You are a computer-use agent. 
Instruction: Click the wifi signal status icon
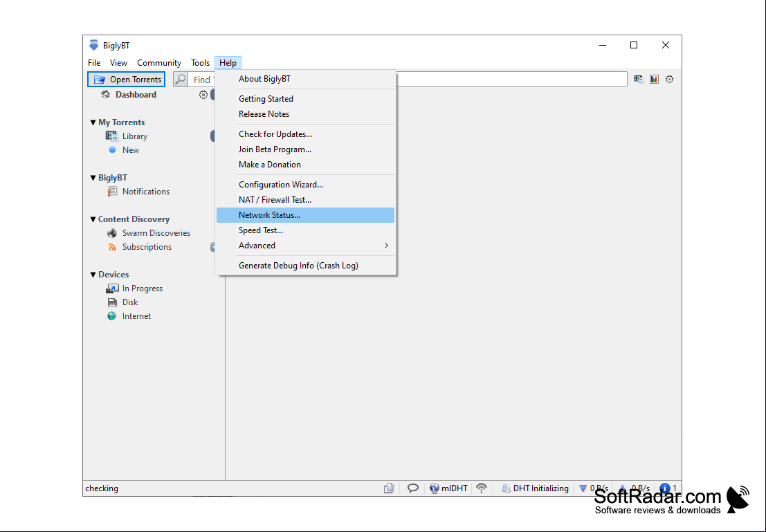click(x=482, y=488)
